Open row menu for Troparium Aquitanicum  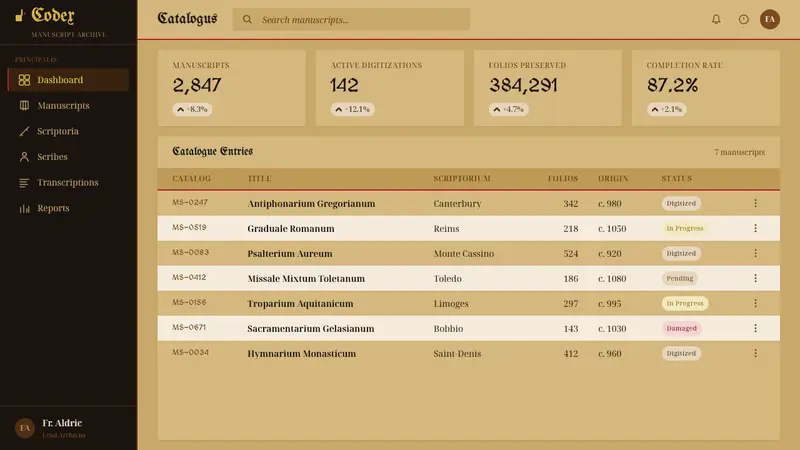tap(756, 303)
